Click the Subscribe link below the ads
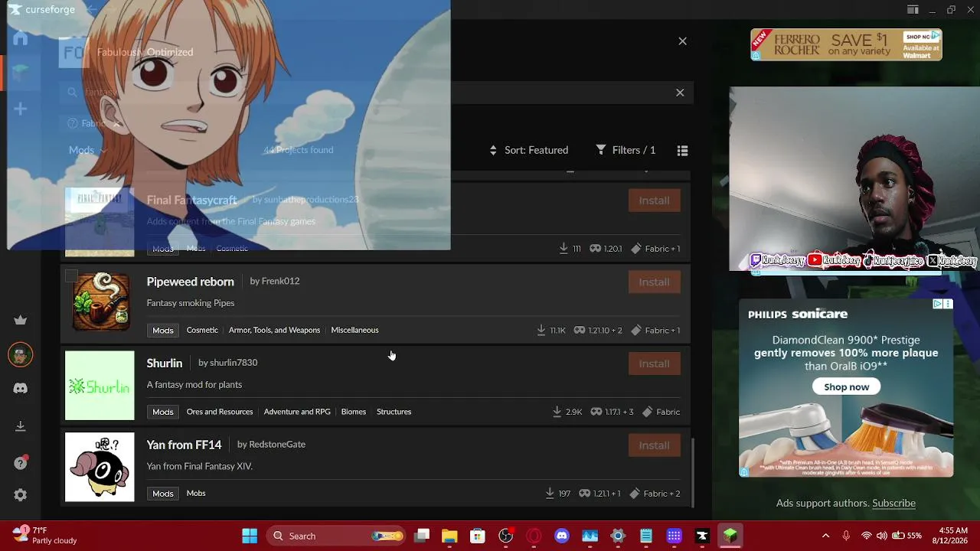Image resolution: width=980 pixels, height=551 pixels. pos(893,503)
